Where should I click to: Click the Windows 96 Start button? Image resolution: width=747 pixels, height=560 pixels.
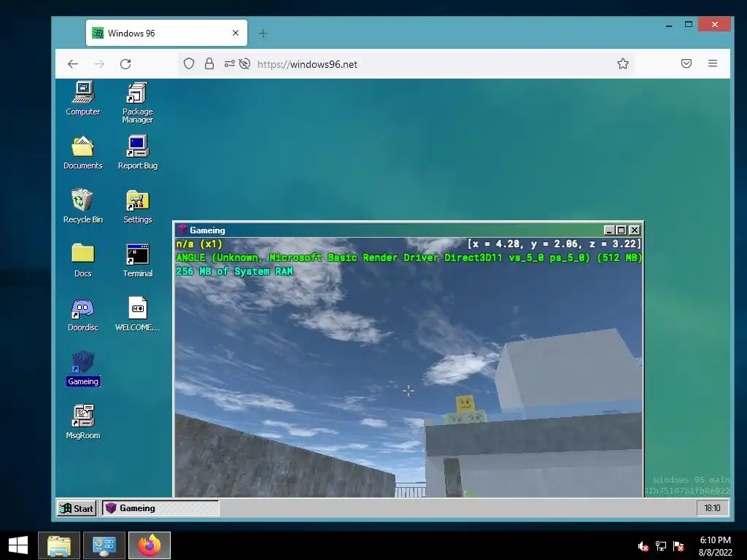coord(77,508)
